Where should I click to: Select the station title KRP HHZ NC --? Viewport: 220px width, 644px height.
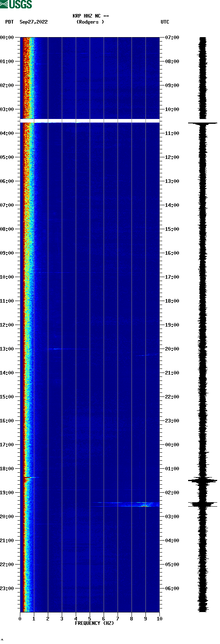pos(91,16)
